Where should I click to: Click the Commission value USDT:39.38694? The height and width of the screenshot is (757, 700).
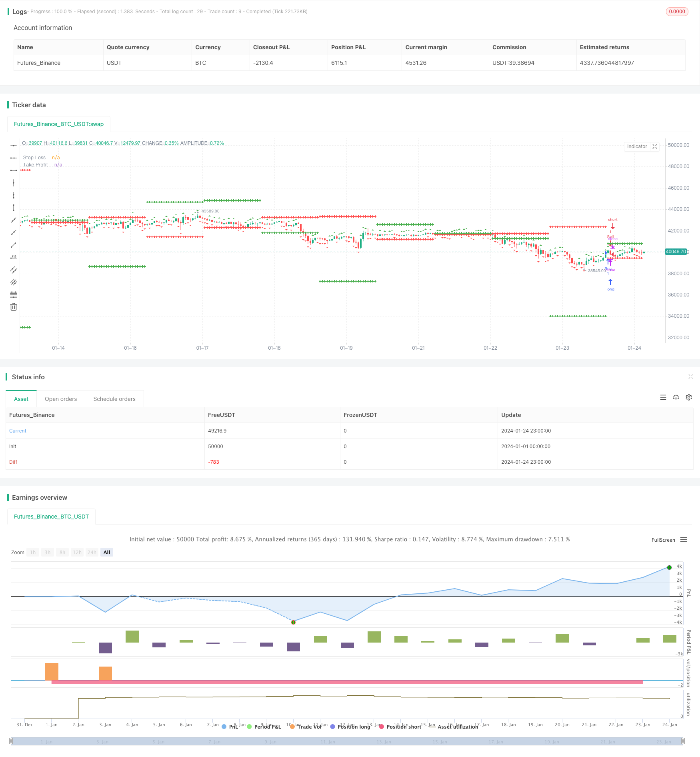click(513, 63)
